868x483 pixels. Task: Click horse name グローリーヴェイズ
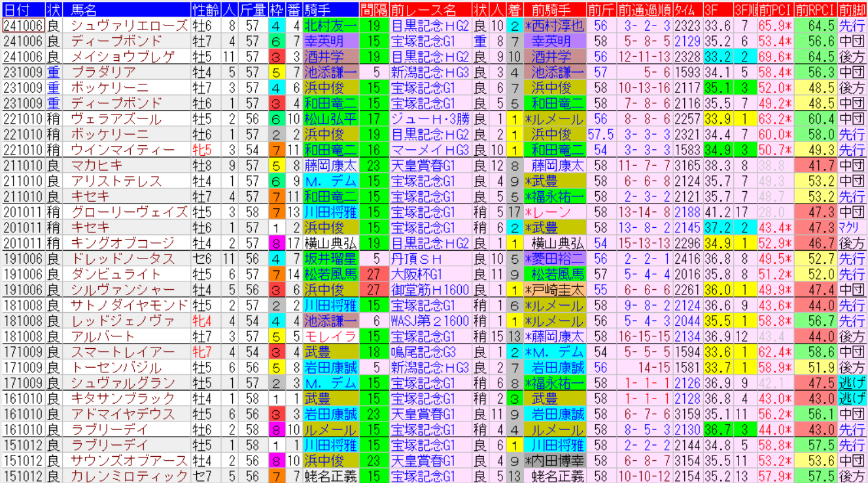point(130,213)
